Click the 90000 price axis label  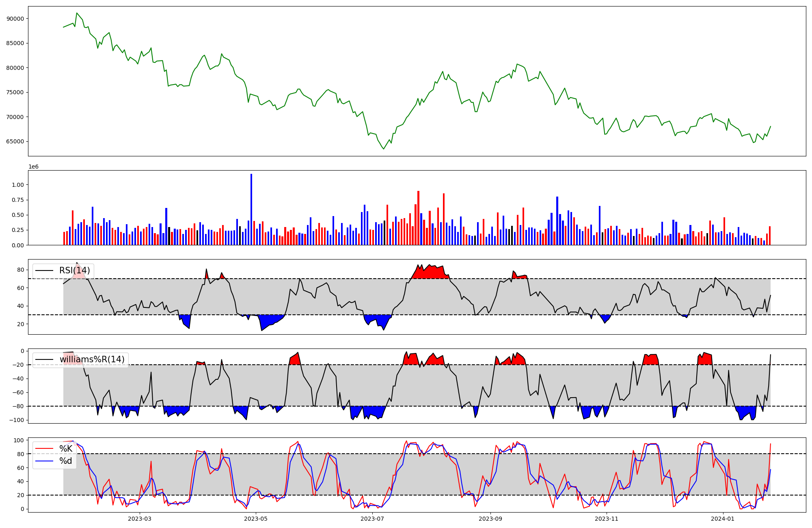[x=15, y=19]
